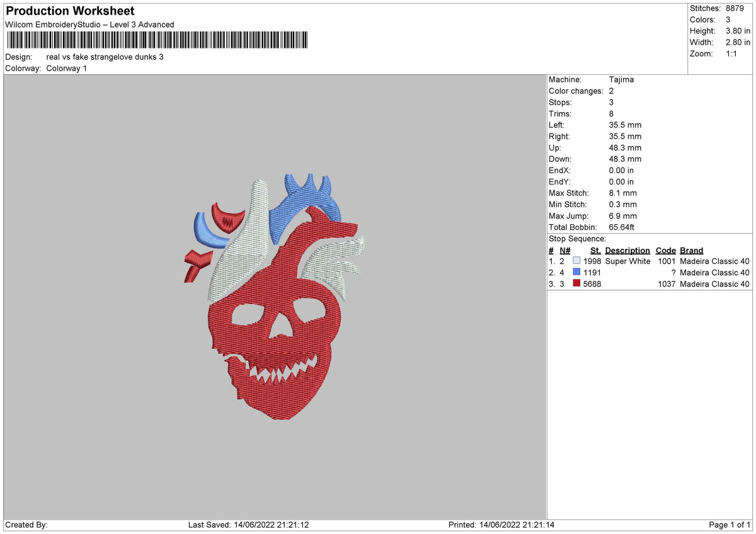
Task: Select 'Last Saved: 14/06/2022 21:21:12' in footer
Action: click(248, 525)
